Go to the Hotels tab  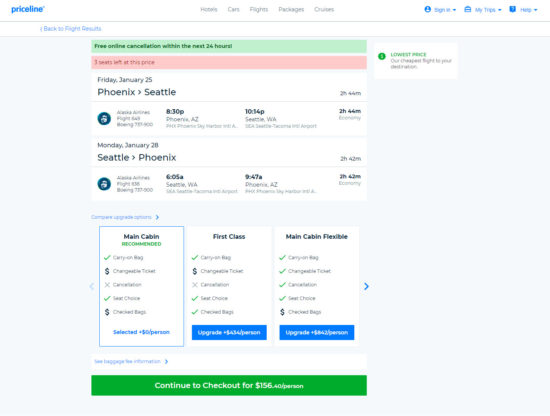coord(209,9)
